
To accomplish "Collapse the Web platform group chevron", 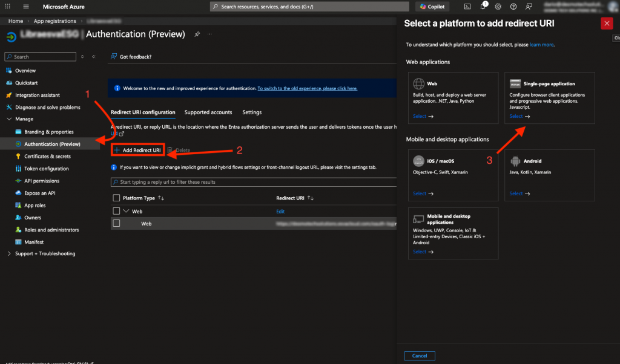I will pyautogui.click(x=126, y=211).
